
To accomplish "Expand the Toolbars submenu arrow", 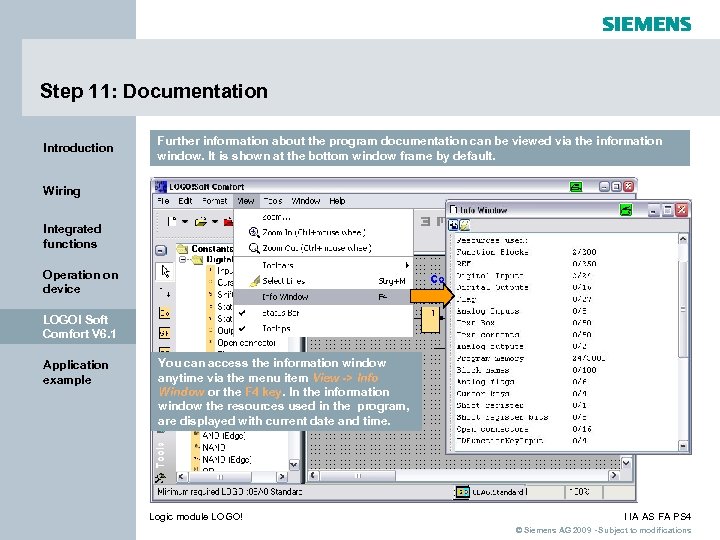I will pyautogui.click(x=407, y=265).
